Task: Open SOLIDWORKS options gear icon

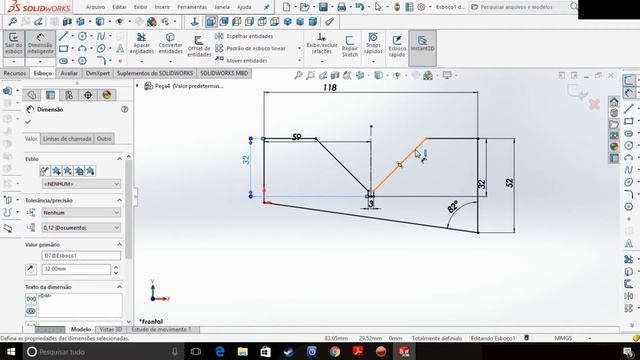Action: 421,7
